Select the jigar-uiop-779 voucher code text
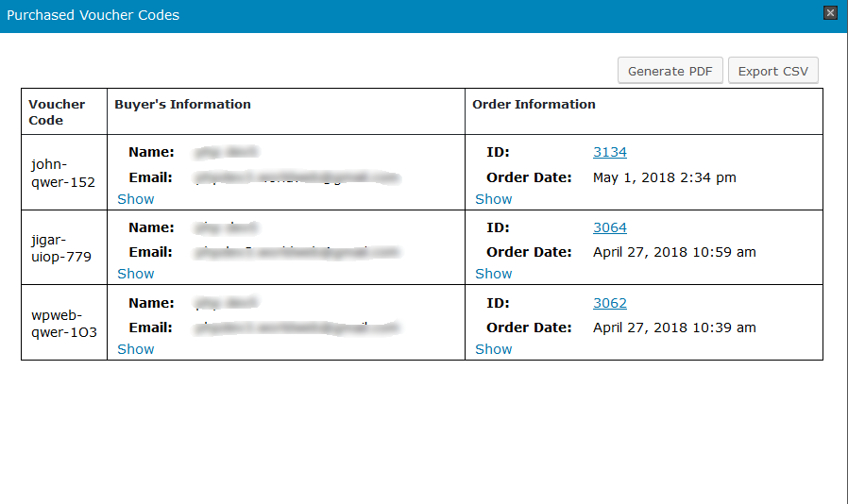This screenshot has width=848, height=504. (x=60, y=247)
